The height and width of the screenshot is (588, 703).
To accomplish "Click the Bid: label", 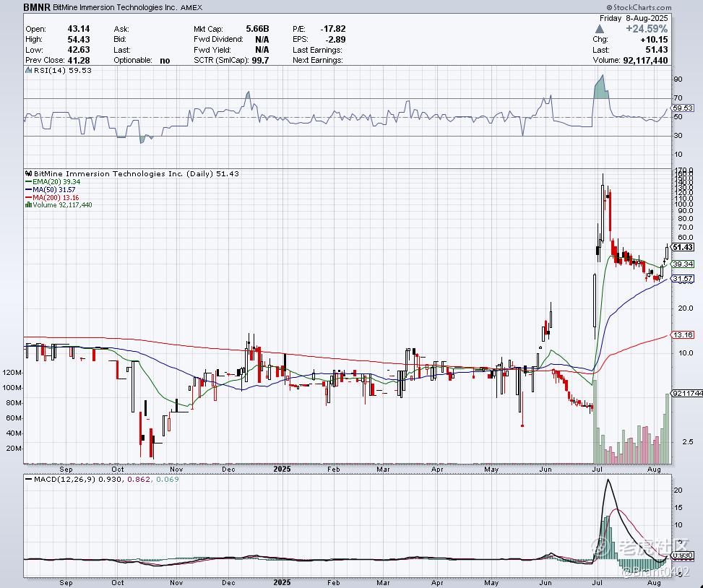I will click(120, 40).
